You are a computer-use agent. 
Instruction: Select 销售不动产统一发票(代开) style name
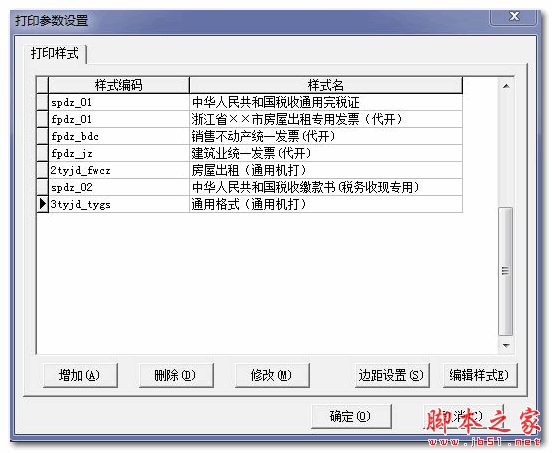click(x=326, y=136)
